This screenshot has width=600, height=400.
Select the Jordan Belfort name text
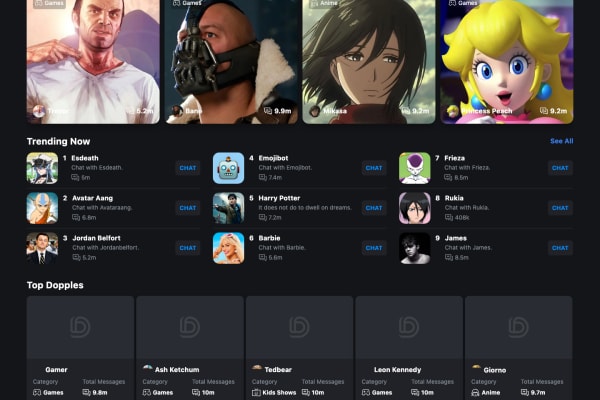(x=96, y=238)
